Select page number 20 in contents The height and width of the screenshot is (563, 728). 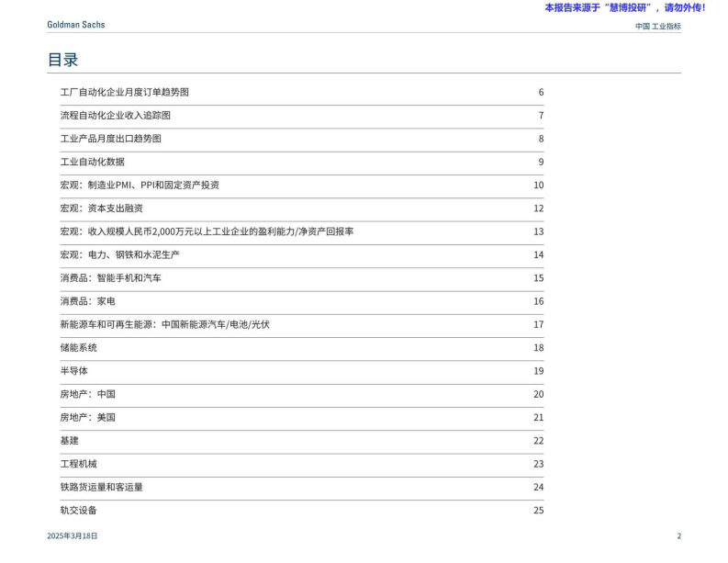pyautogui.click(x=539, y=394)
